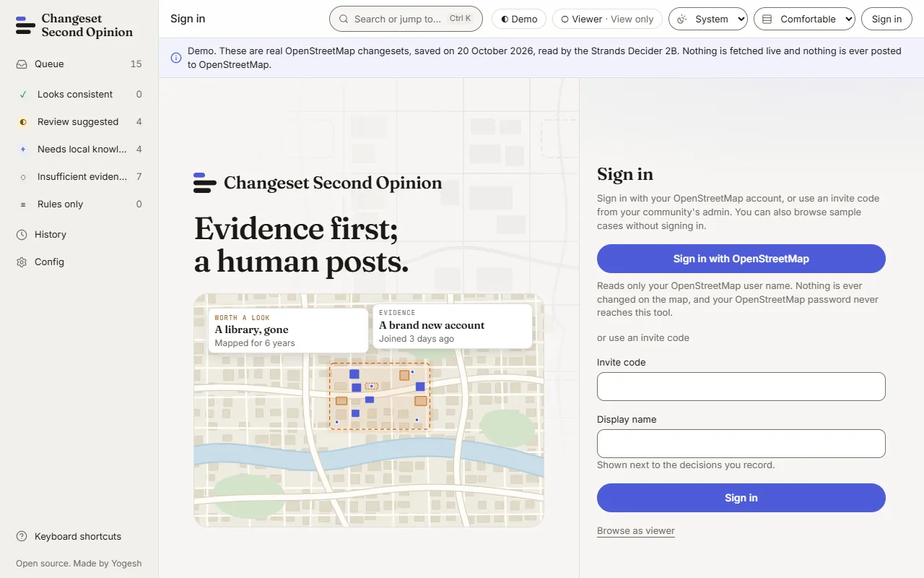
Task: Click 'Open source. Made by Yogesh' footer text
Action: click(79, 564)
